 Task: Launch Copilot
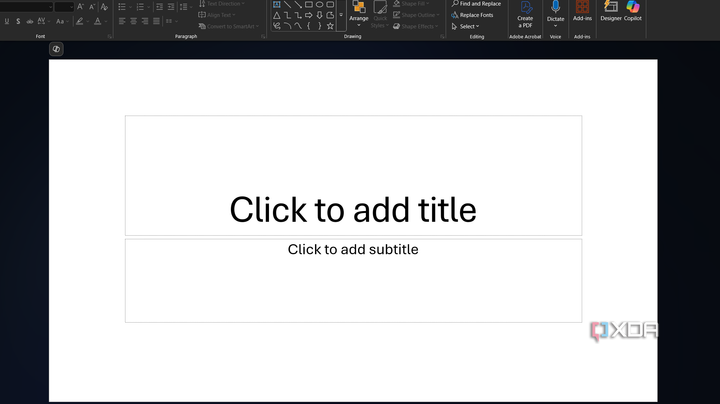(633, 11)
